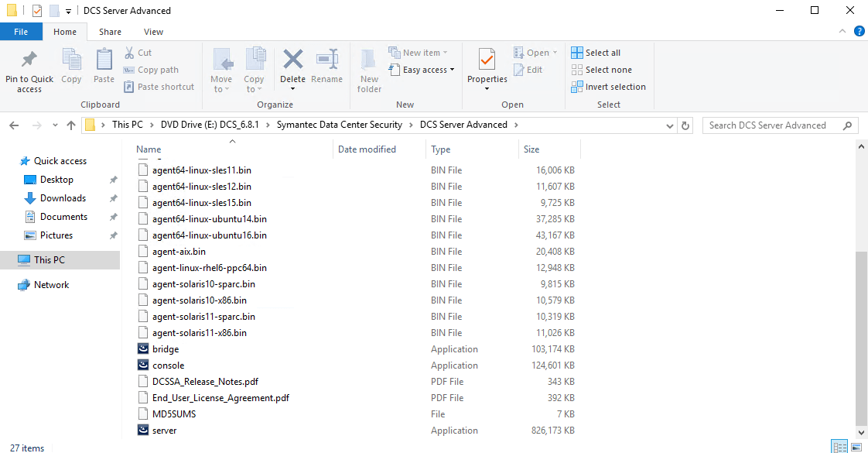Open the recent locations dropdown arrow
The width and height of the screenshot is (868, 453).
point(55,125)
